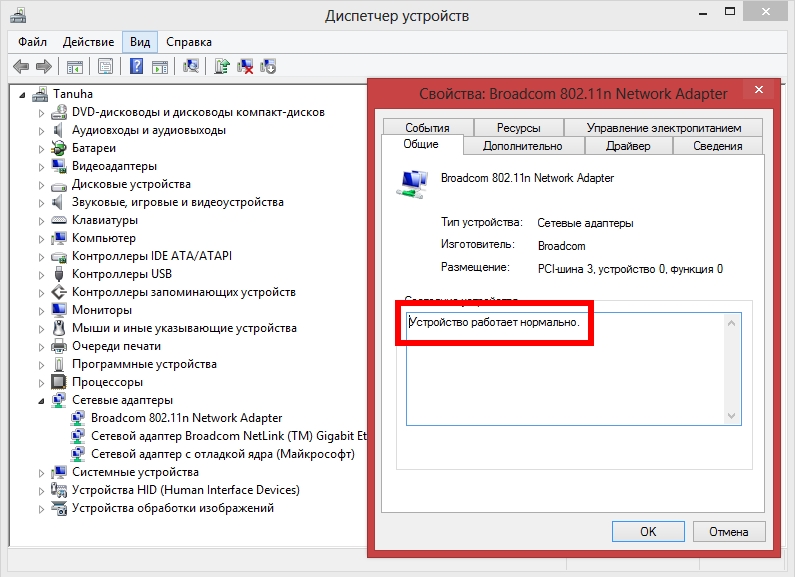Expand the Контроллеры USB category
795x577 pixels.
click(x=42, y=274)
